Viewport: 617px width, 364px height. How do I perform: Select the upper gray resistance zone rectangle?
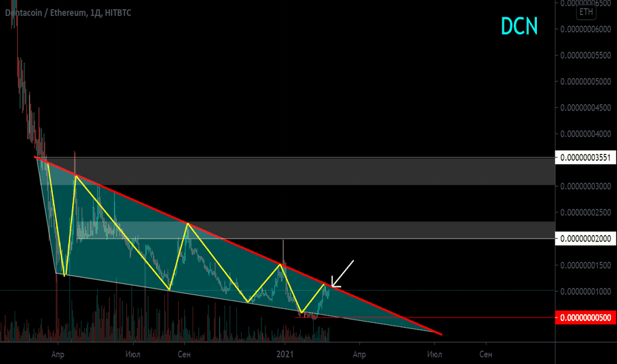pyautogui.click(x=295, y=171)
